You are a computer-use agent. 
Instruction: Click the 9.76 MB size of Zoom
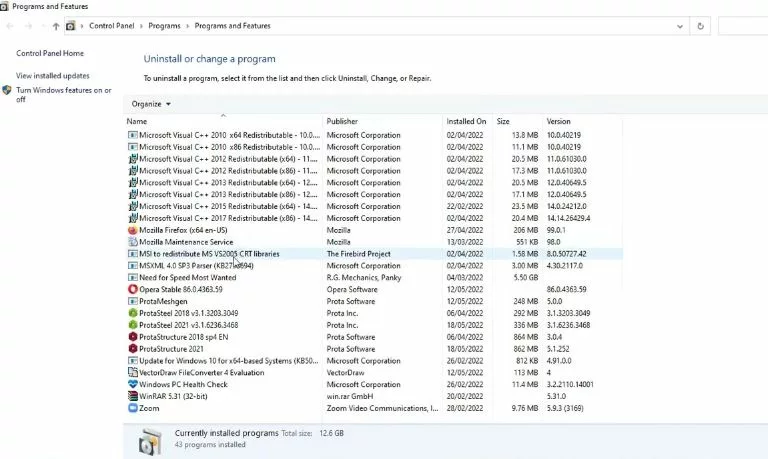point(525,408)
